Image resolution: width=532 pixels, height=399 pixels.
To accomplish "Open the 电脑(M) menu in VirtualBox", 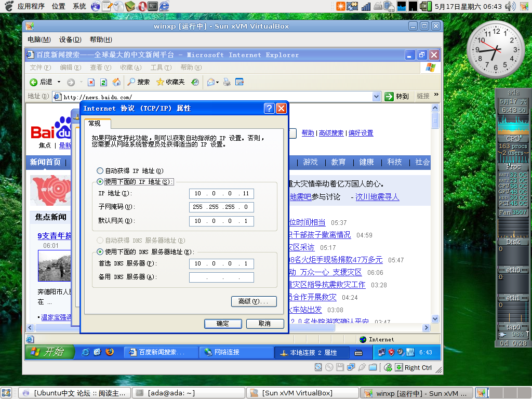I will click(39, 39).
